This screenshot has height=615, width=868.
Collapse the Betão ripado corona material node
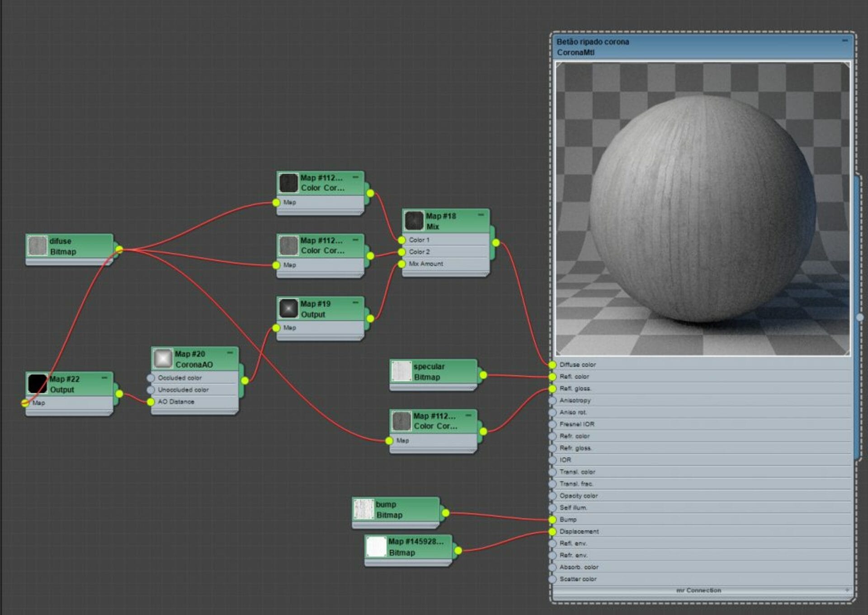[x=844, y=41]
